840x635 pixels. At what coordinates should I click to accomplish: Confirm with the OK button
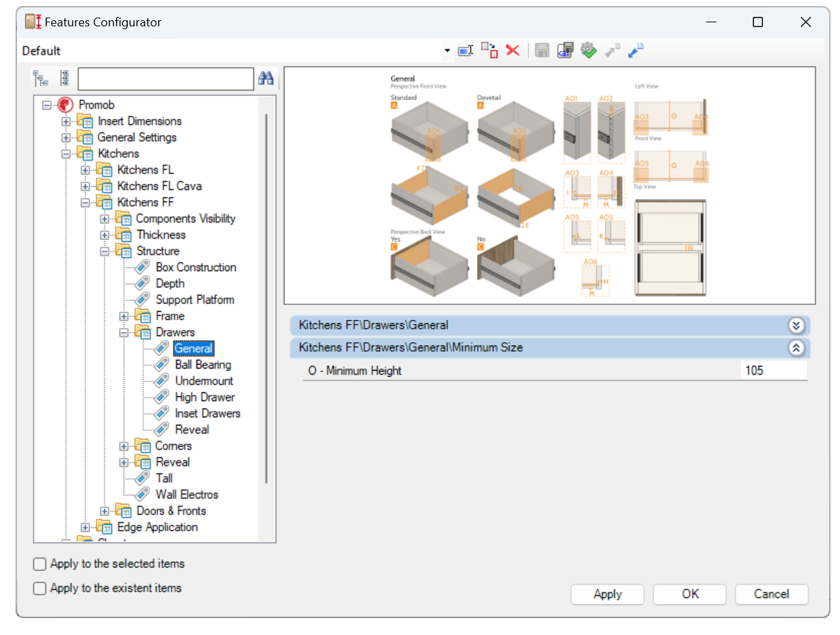pos(690,594)
